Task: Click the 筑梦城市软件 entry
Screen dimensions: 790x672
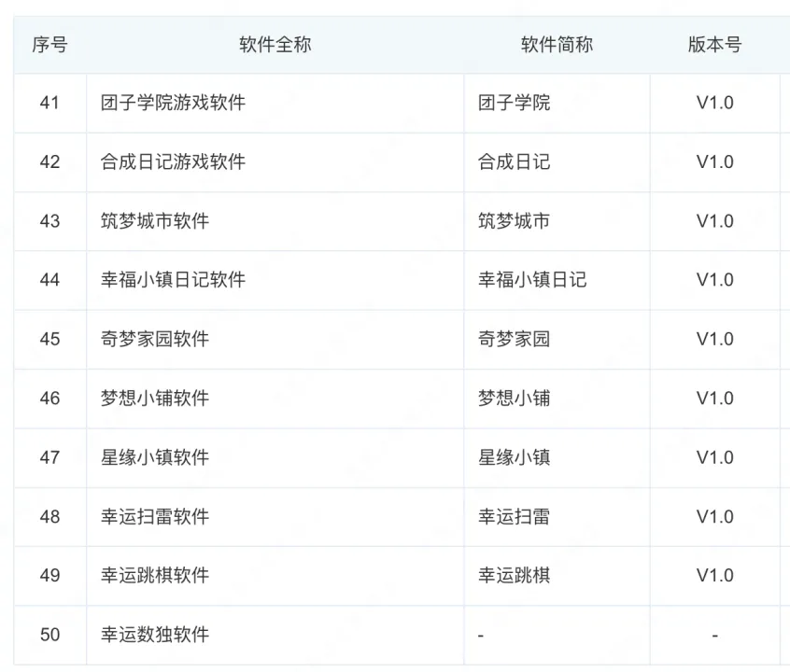Action: click(x=155, y=221)
